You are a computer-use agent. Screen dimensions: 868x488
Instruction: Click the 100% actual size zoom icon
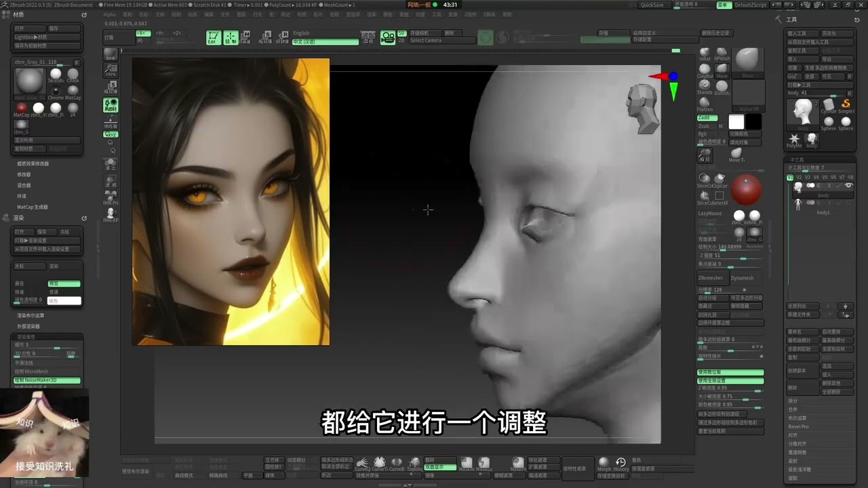pyautogui.click(x=110, y=70)
